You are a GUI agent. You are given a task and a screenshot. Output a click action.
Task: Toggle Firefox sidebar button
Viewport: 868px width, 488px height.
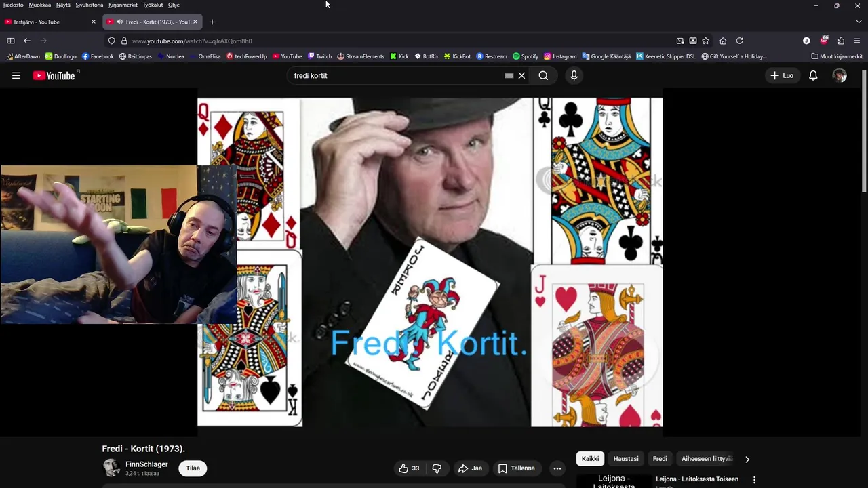pyautogui.click(x=11, y=41)
